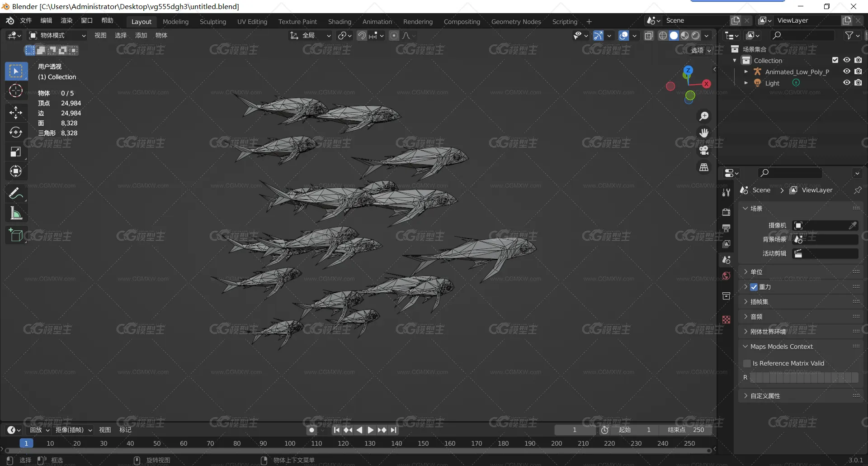Play the animation forward
Image resolution: width=868 pixels, height=466 pixels.
click(371, 430)
